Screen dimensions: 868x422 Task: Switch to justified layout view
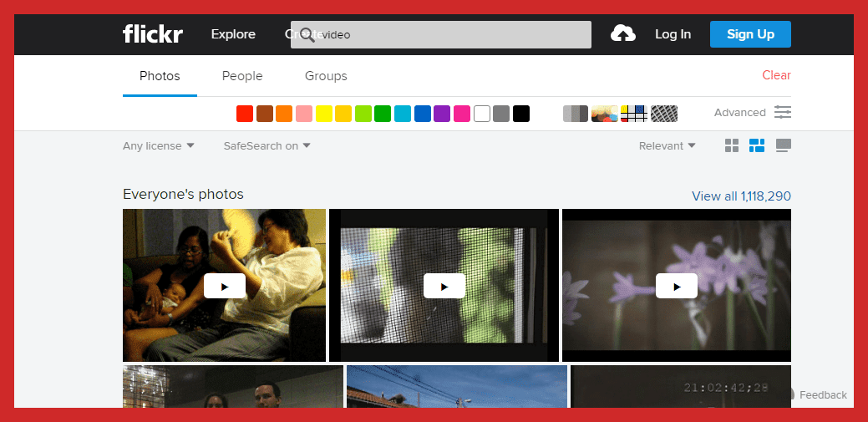pyautogui.click(x=757, y=145)
